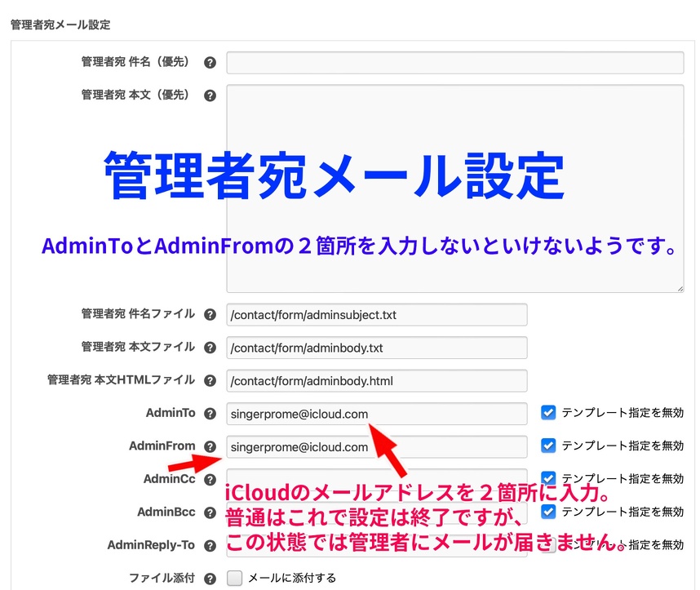The height and width of the screenshot is (590, 700).
Task: Toggle テンプレート指定を無効 checkbox for AdminFrom
Action: click(x=548, y=446)
